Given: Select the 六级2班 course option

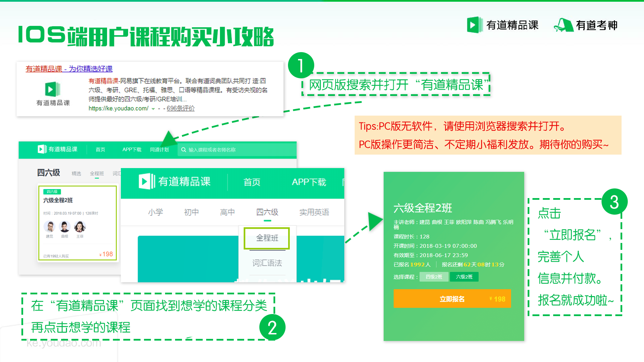Looking at the screenshot, I should click(464, 277).
